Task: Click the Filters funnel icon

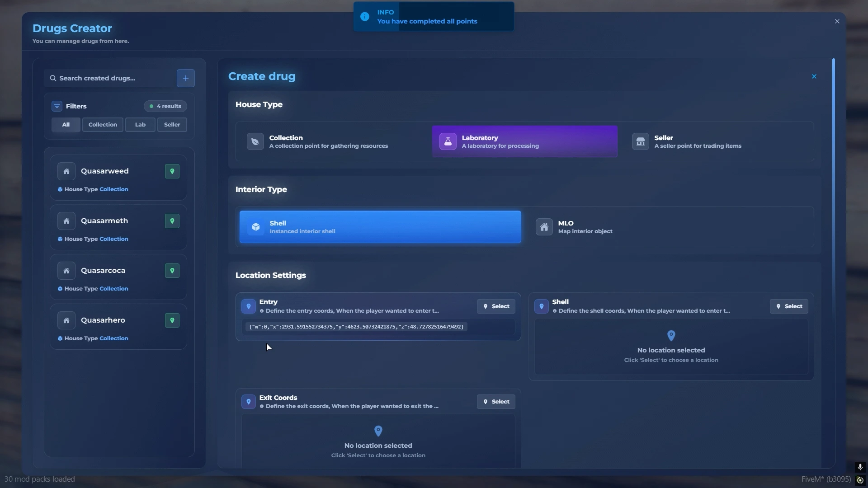Action: (57, 106)
